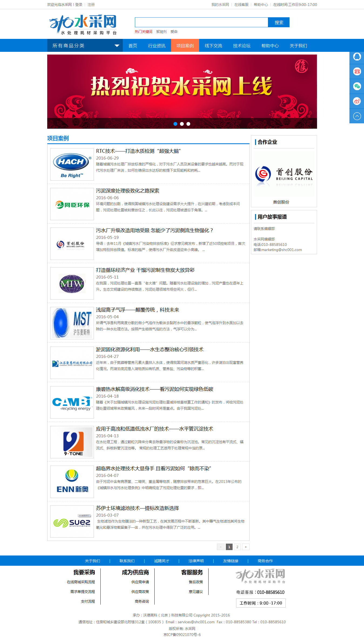Open article RTC技术——打造水质检测“超强大脑”
This screenshot has height=637, width=364.
pos(138,151)
